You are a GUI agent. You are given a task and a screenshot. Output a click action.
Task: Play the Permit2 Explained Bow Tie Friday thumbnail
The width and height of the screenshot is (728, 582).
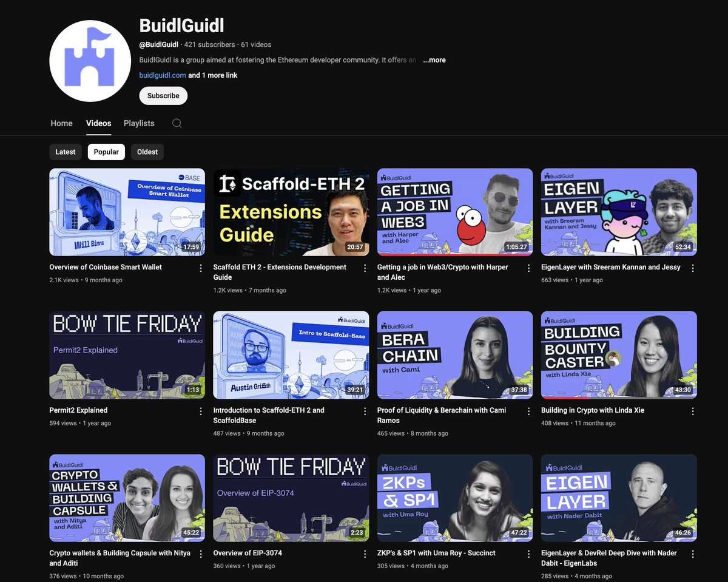(x=127, y=355)
